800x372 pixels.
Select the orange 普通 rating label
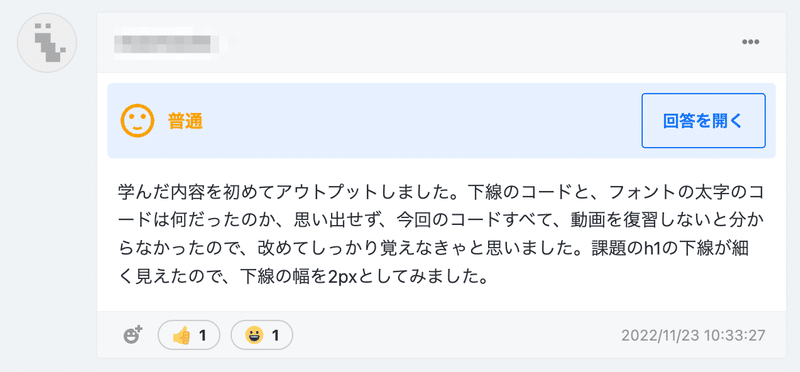tap(185, 121)
